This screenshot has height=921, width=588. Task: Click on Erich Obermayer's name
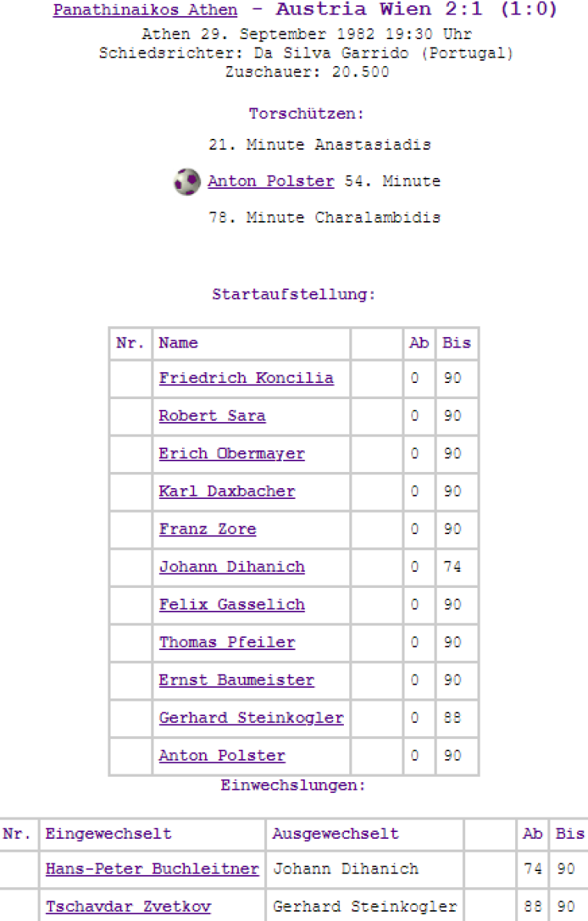coord(232,454)
